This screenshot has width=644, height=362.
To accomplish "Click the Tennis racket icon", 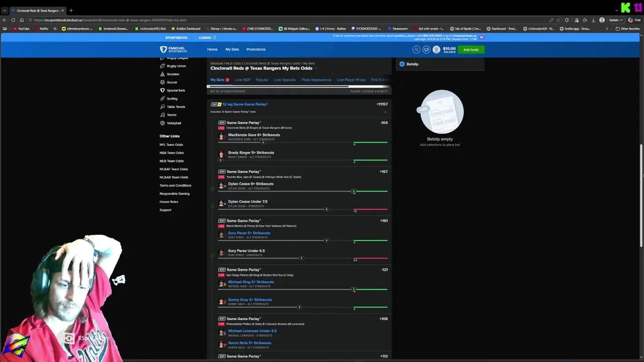I will tap(163, 115).
